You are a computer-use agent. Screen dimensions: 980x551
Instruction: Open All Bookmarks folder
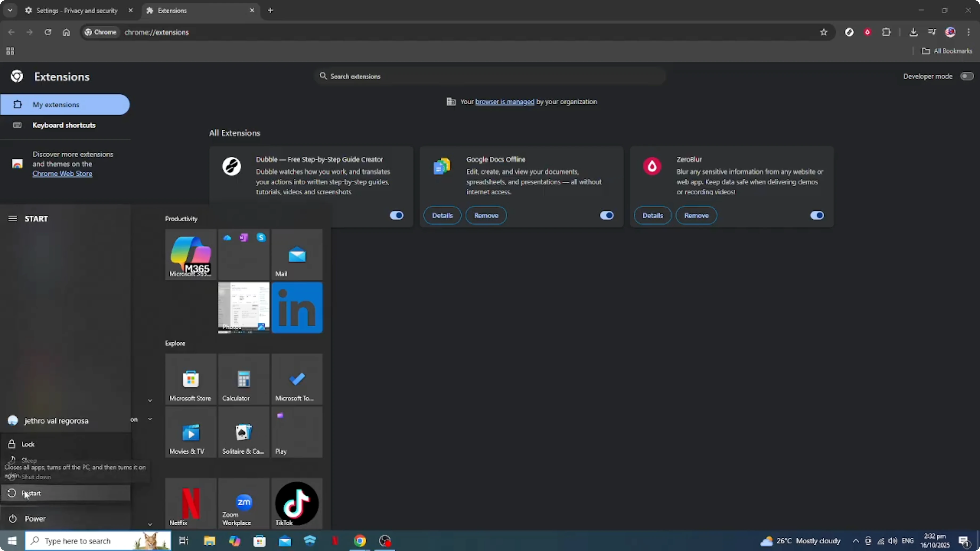click(947, 51)
